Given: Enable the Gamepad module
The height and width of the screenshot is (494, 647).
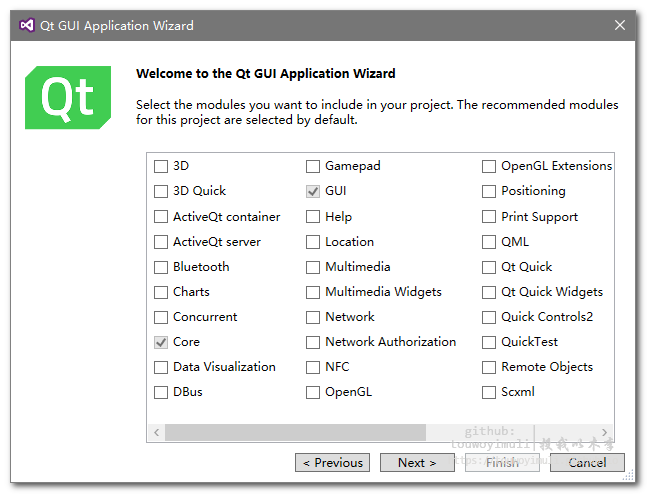Looking at the screenshot, I should [313, 166].
